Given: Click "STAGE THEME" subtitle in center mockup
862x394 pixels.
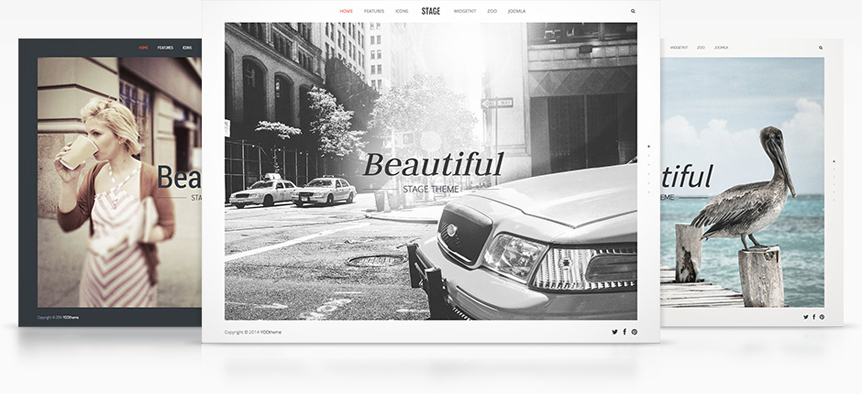Looking at the screenshot, I should (x=430, y=190).
